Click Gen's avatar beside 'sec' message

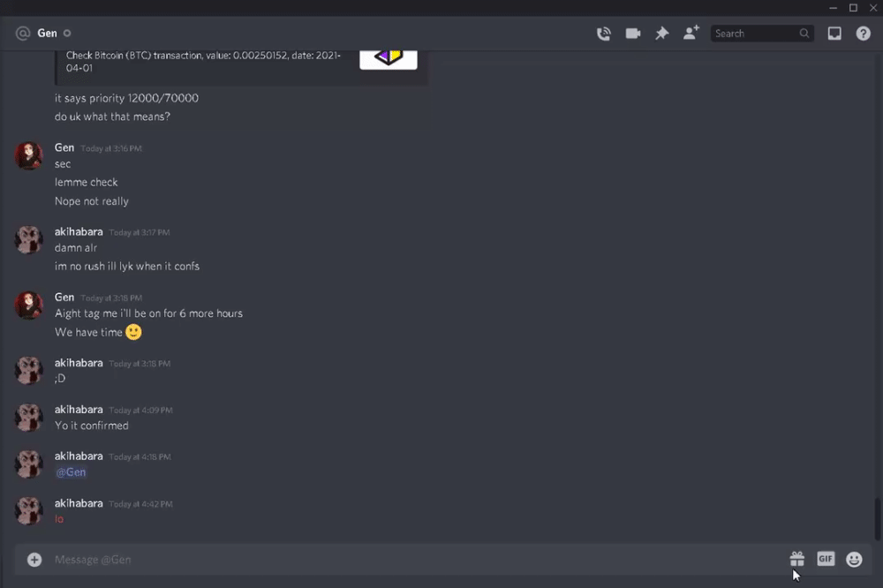tap(29, 156)
